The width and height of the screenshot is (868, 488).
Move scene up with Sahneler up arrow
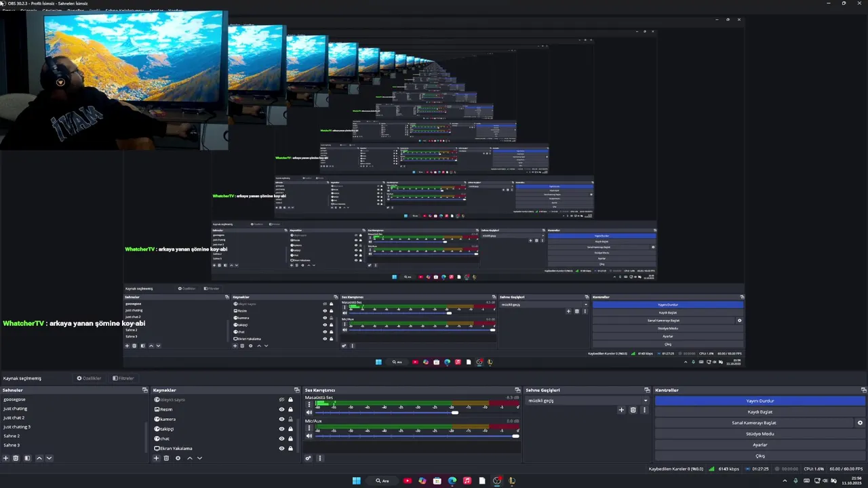click(x=39, y=458)
